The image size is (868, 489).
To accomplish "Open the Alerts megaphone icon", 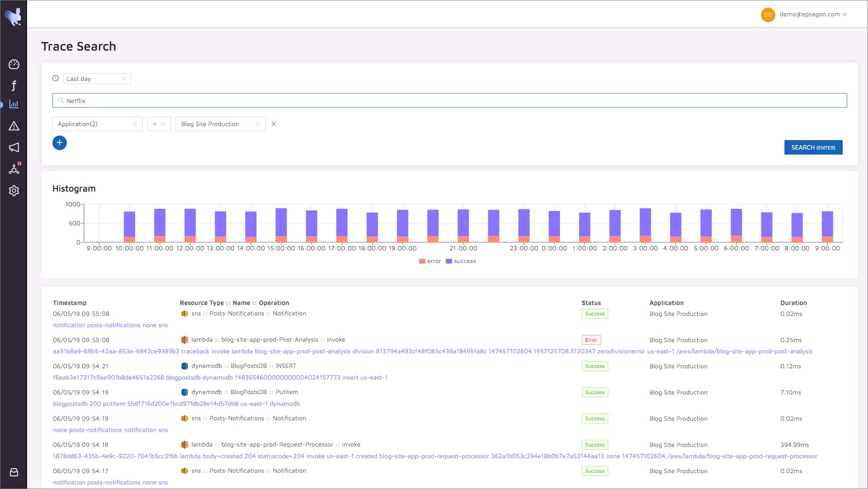I will tap(14, 147).
